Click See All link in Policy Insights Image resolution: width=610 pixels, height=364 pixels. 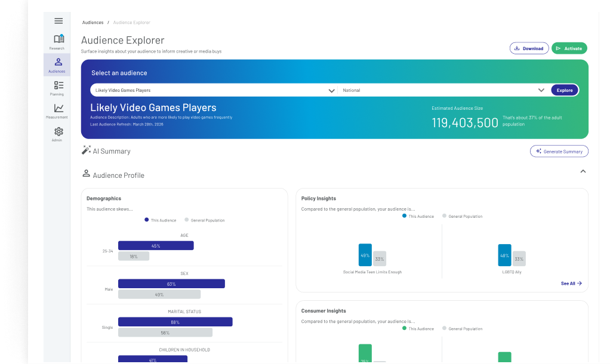pos(571,283)
